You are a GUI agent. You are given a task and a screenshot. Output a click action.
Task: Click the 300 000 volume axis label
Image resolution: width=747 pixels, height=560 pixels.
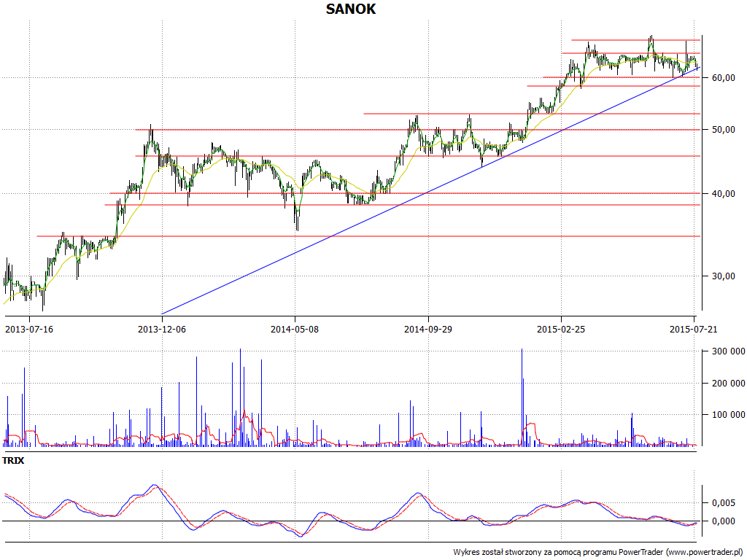pos(729,351)
